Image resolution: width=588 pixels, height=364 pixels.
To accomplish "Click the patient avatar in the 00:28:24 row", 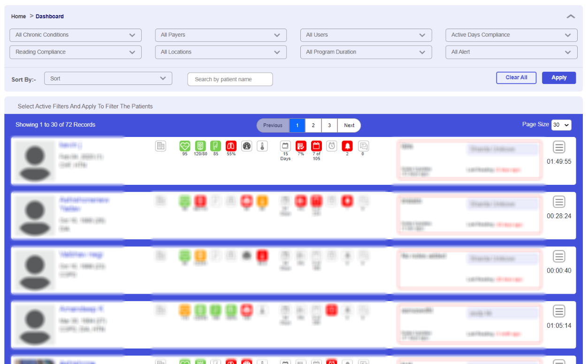I will pyautogui.click(x=34, y=216).
